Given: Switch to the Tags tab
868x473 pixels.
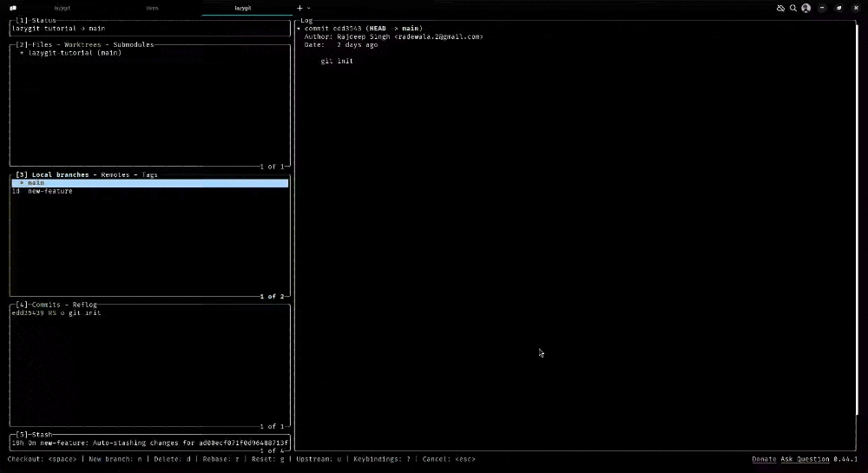Looking at the screenshot, I should tap(149, 174).
